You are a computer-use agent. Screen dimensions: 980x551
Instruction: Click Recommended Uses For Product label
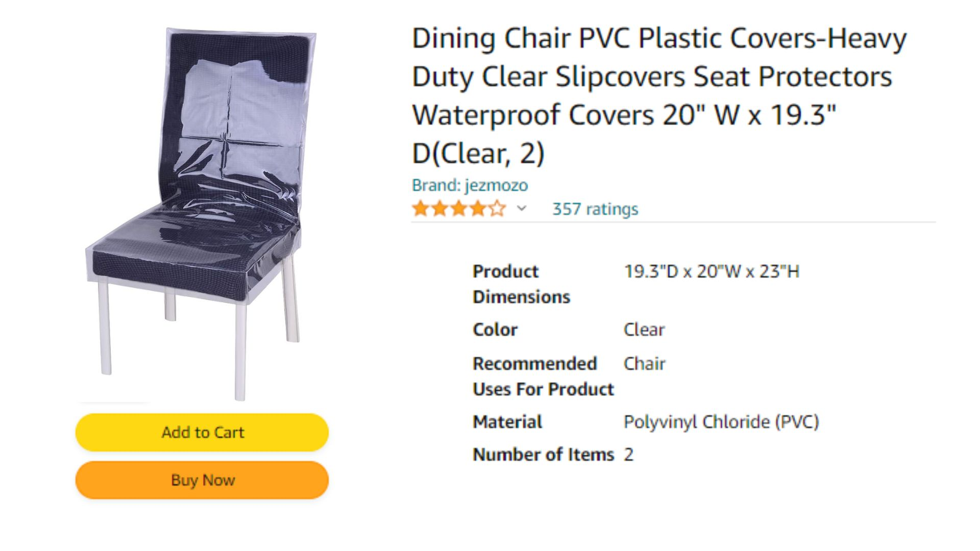tap(543, 377)
